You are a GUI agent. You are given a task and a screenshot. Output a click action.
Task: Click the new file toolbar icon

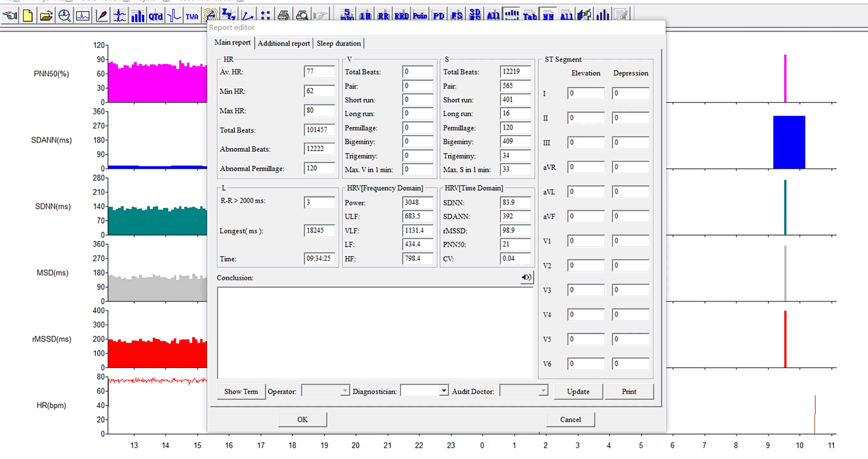[28, 15]
